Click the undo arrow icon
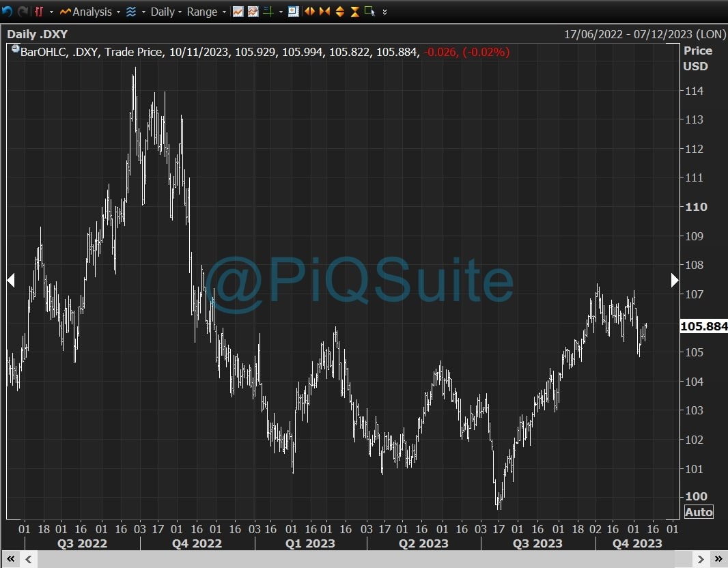 pos(7,12)
